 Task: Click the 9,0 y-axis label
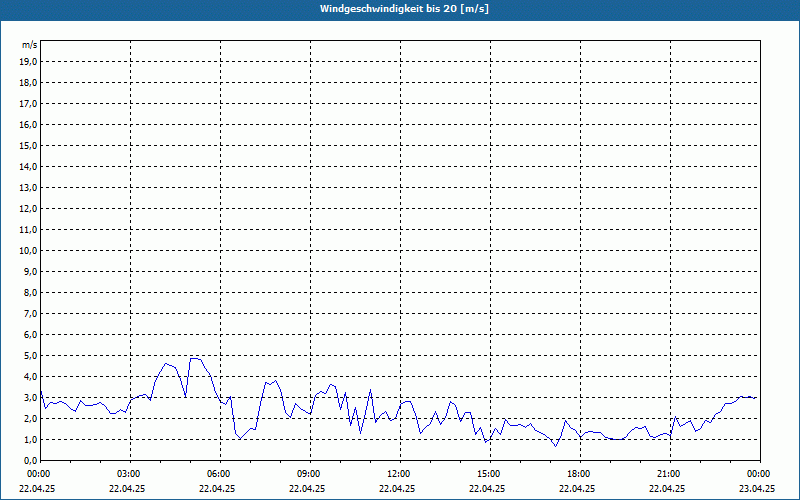coord(30,271)
